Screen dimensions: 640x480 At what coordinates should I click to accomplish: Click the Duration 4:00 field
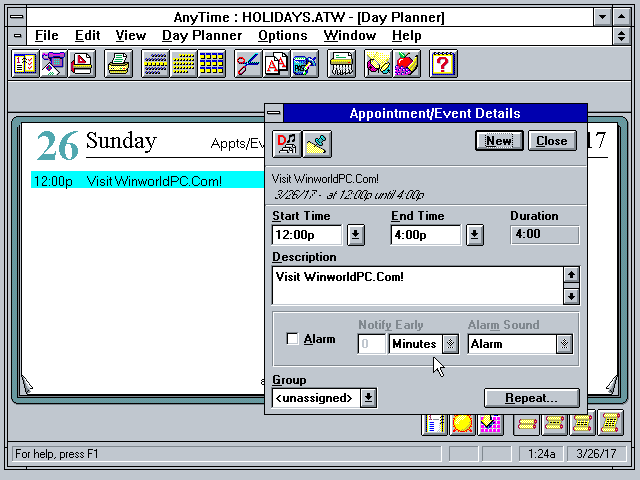coord(544,235)
